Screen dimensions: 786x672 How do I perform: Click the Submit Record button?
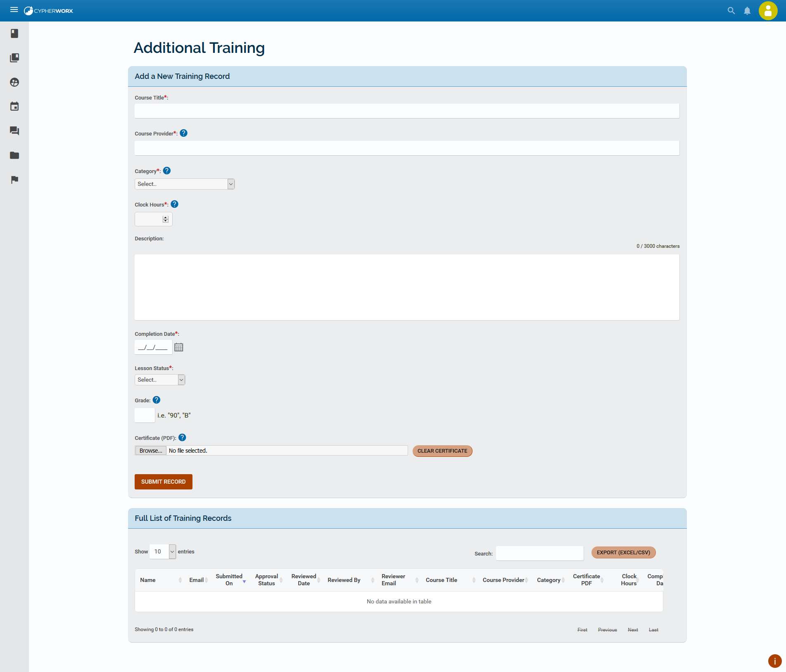(x=163, y=481)
